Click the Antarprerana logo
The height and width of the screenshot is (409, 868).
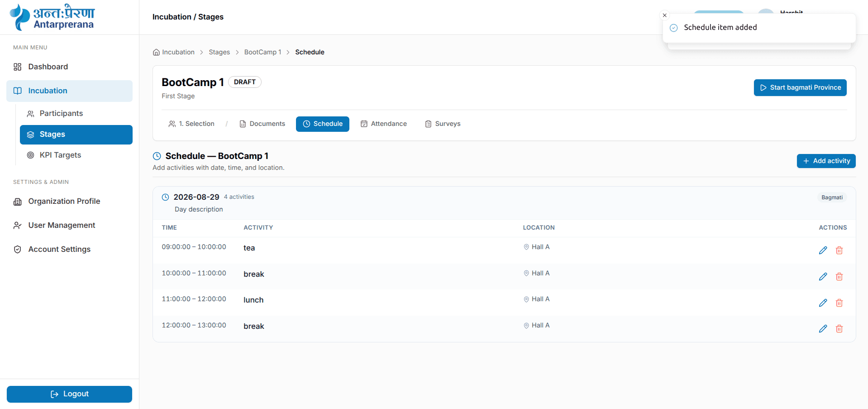tap(52, 17)
